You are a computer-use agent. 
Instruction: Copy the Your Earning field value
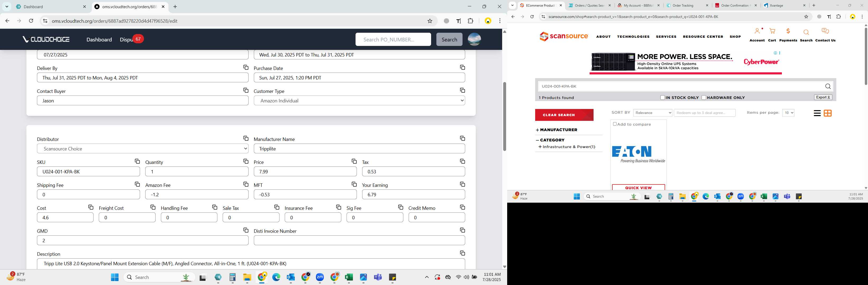click(462, 184)
